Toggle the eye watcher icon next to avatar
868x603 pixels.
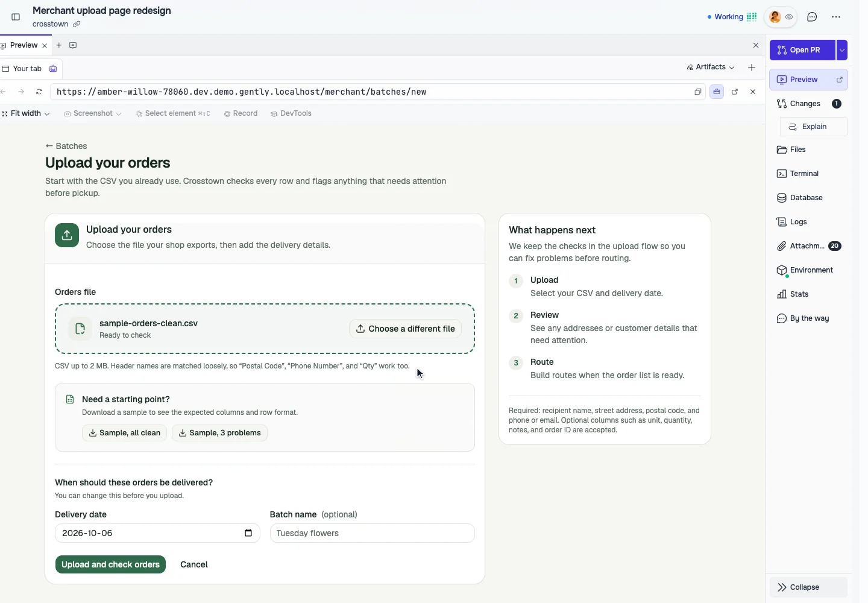click(x=789, y=17)
